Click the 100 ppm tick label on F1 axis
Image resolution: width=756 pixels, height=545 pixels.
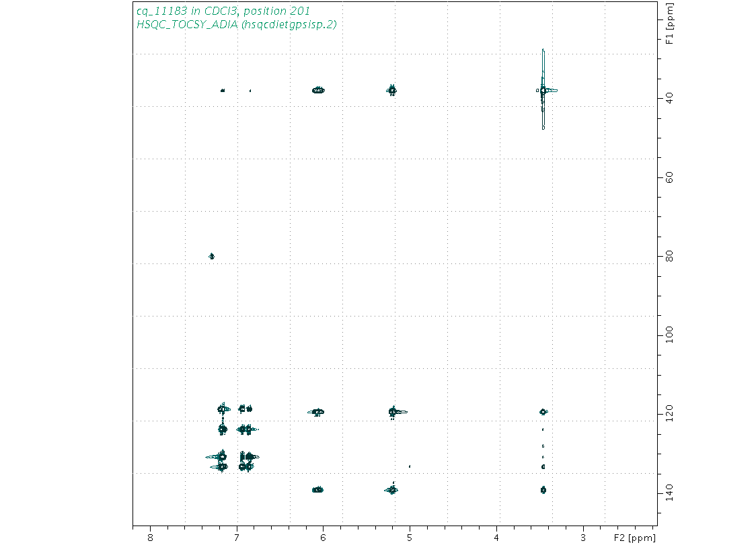click(x=669, y=335)
